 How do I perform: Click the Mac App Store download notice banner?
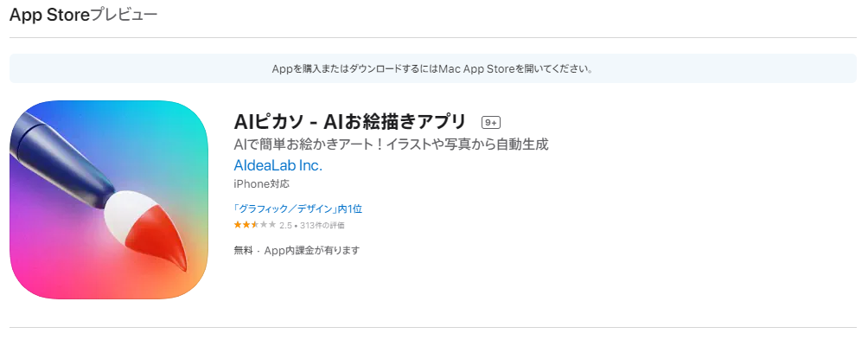pyautogui.click(x=433, y=68)
